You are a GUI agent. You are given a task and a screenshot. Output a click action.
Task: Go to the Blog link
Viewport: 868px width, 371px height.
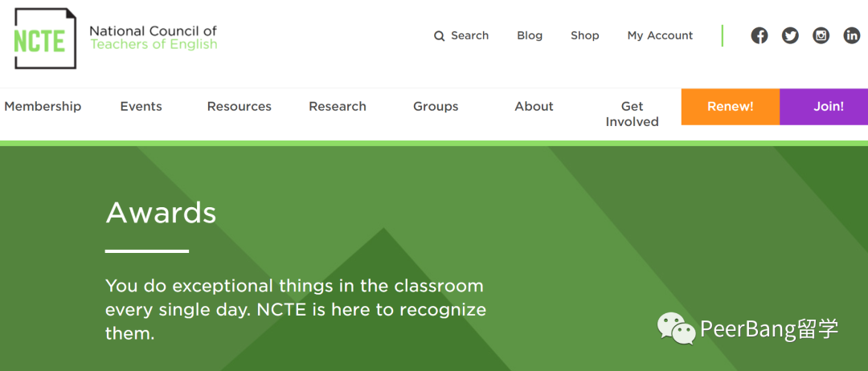(x=530, y=35)
